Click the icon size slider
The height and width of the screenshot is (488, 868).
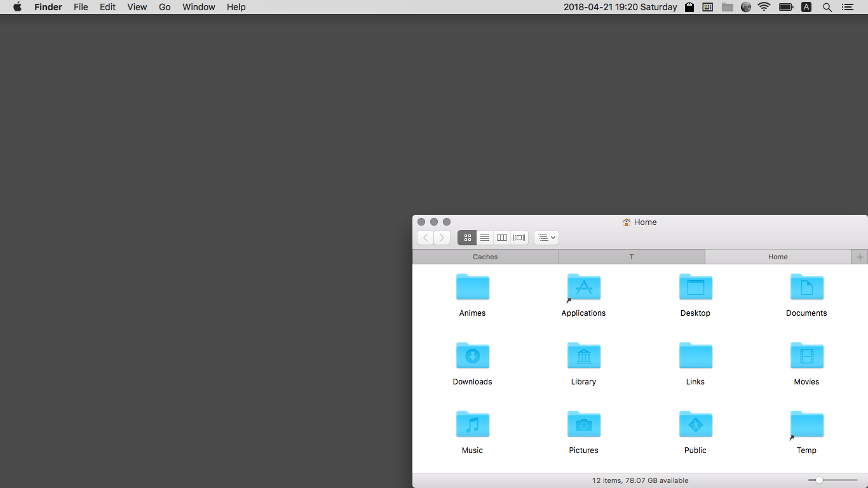(x=832, y=480)
